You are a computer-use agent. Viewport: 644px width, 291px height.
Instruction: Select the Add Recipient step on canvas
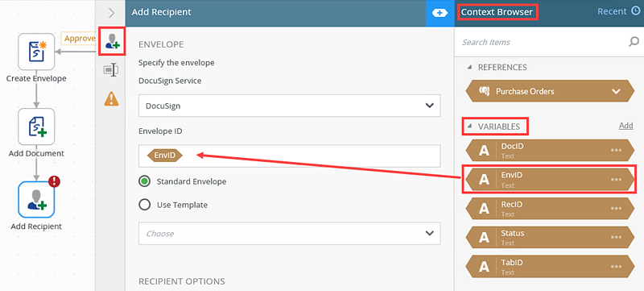pos(36,200)
